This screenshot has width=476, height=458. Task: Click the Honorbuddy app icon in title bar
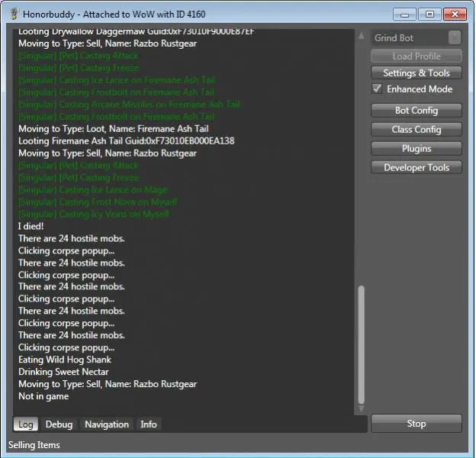coord(14,14)
